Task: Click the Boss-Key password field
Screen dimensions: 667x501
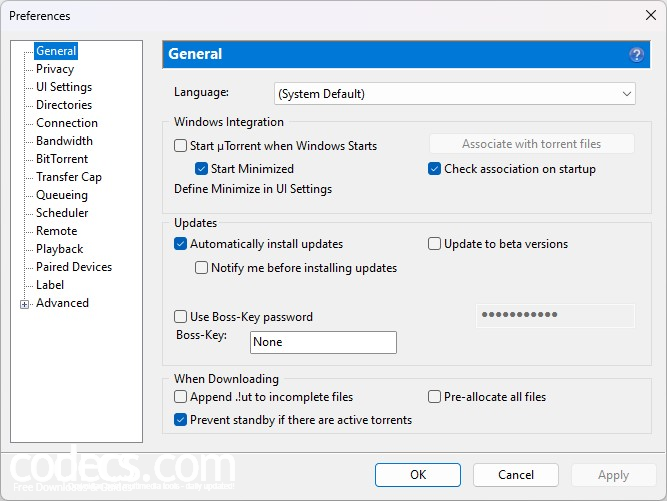Action: pos(556,316)
